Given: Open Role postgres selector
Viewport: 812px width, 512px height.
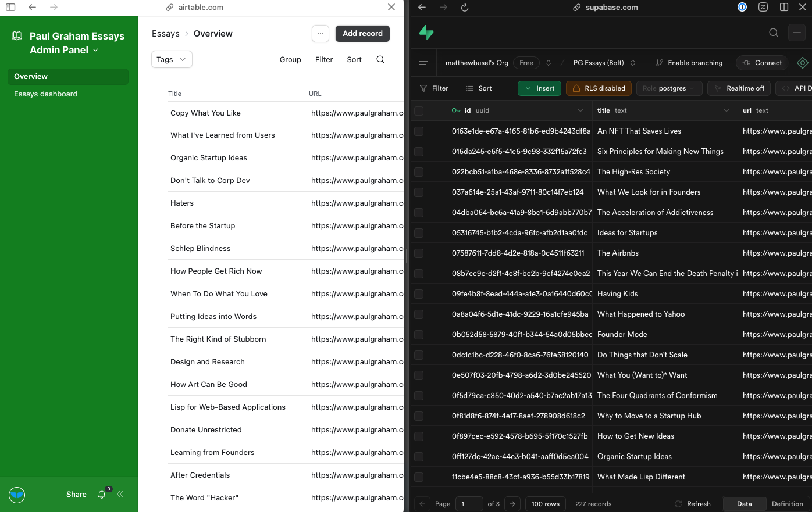Looking at the screenshot, I should tap(669, 88).
